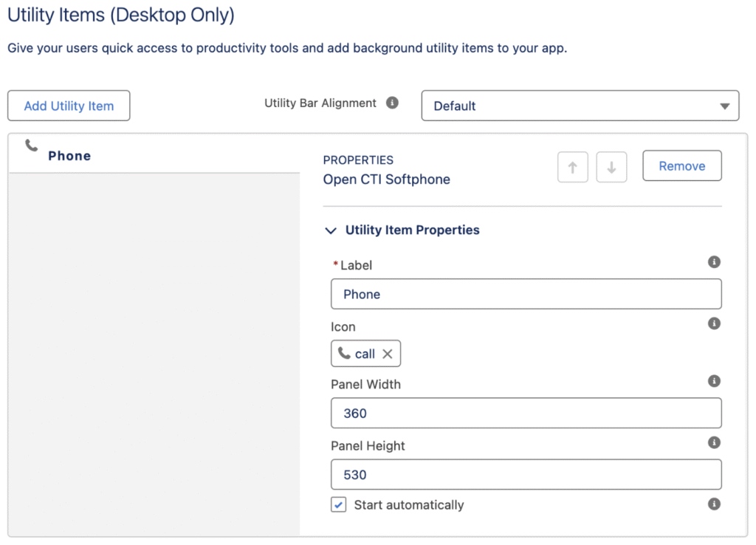756x545 pixels.
Task: Focus the Panel Height input showing 530
Action: pyautogui.click(x=526, y=474)
